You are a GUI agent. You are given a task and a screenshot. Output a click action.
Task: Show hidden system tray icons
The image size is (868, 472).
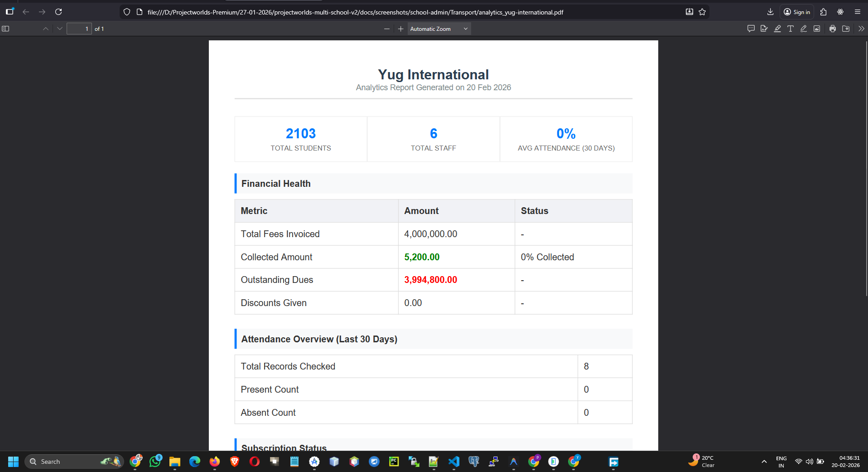764,462
